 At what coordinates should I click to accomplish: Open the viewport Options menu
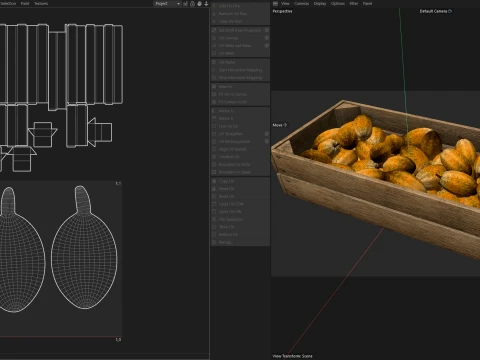pos(338,3)
